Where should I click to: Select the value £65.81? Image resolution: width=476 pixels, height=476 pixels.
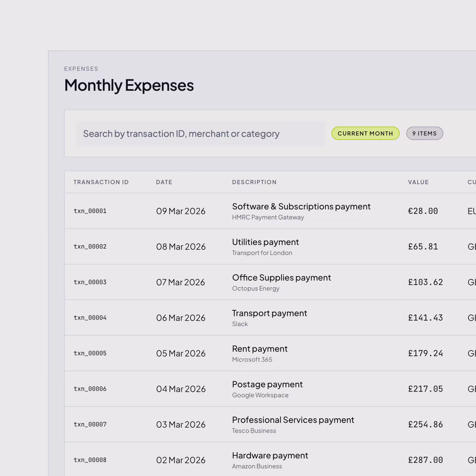tap(423, 247)
